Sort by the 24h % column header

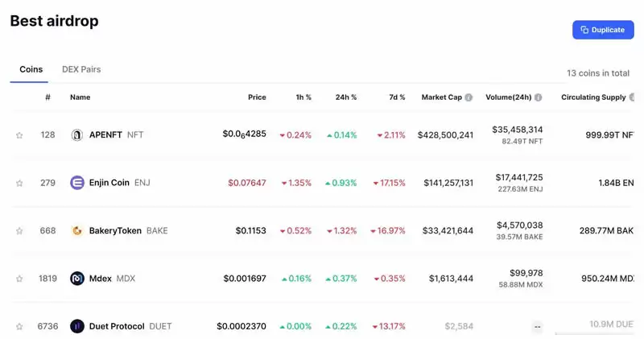click(x=346, y=97)
